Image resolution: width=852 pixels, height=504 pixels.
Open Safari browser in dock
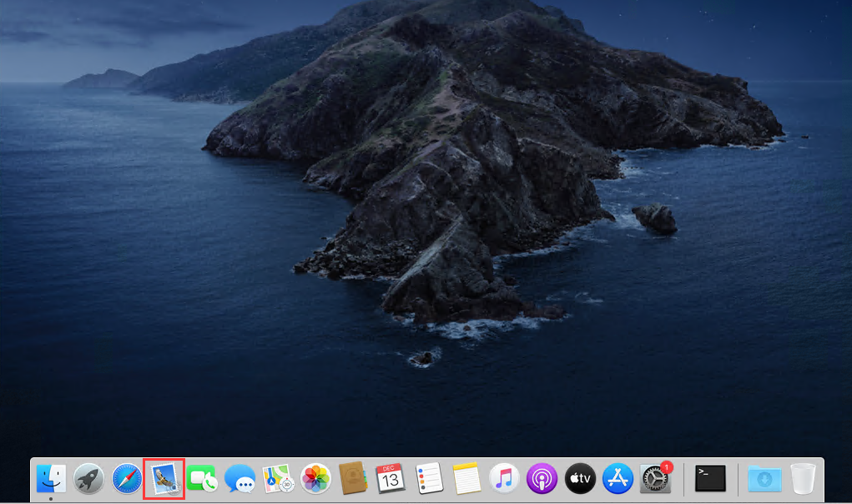127,478
